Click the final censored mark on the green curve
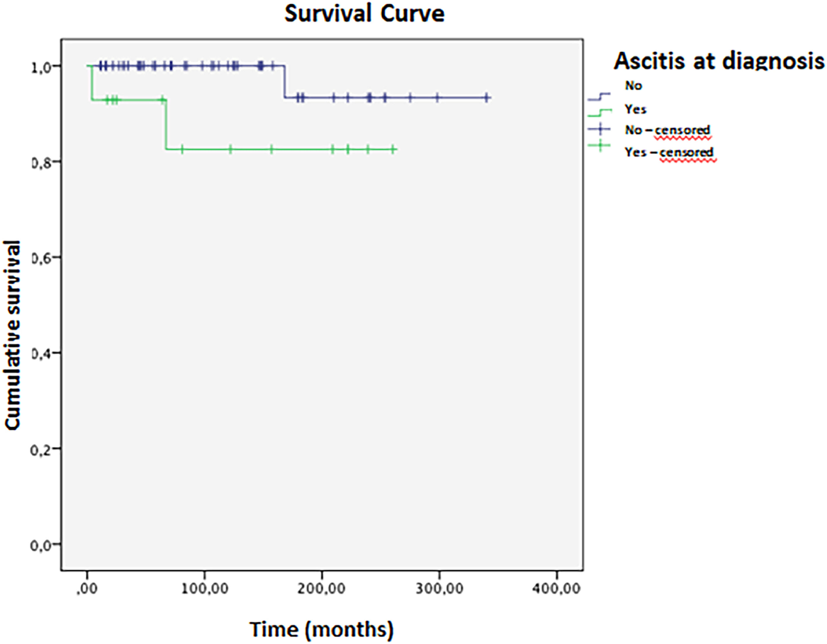Screen dimensions: 827x644 tap(393, 149)
